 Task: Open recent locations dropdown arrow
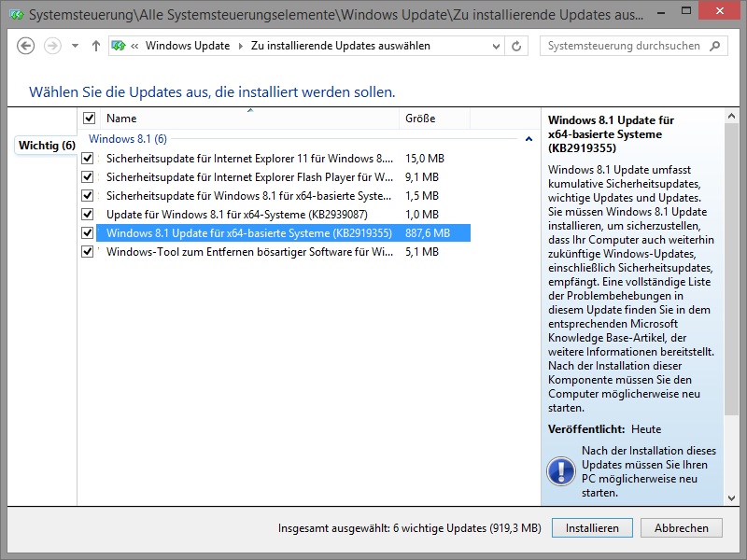click(75, 46)
